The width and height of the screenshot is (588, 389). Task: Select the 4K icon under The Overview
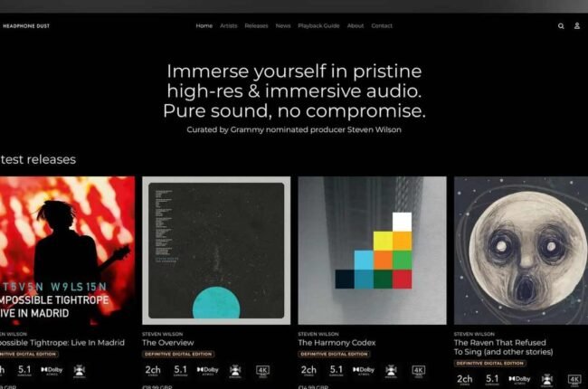click(x=262, y=371)
